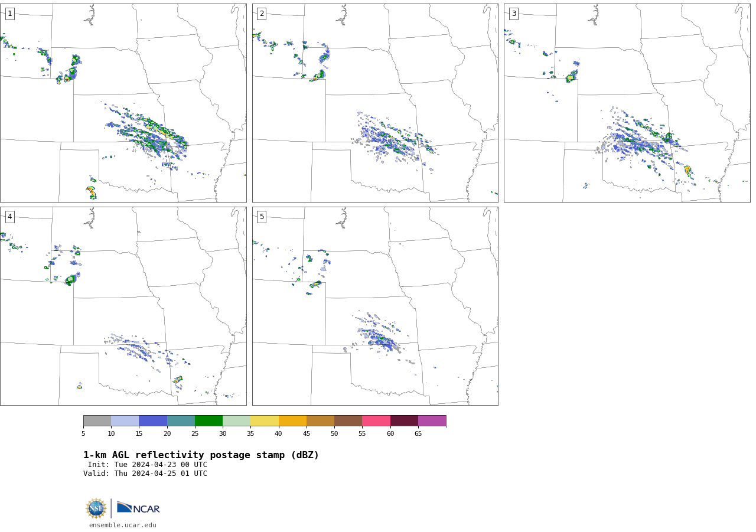
Task: Click the Valid: Thu 2024-04-25 01 UTC text
Action: [x=145, y=474]
